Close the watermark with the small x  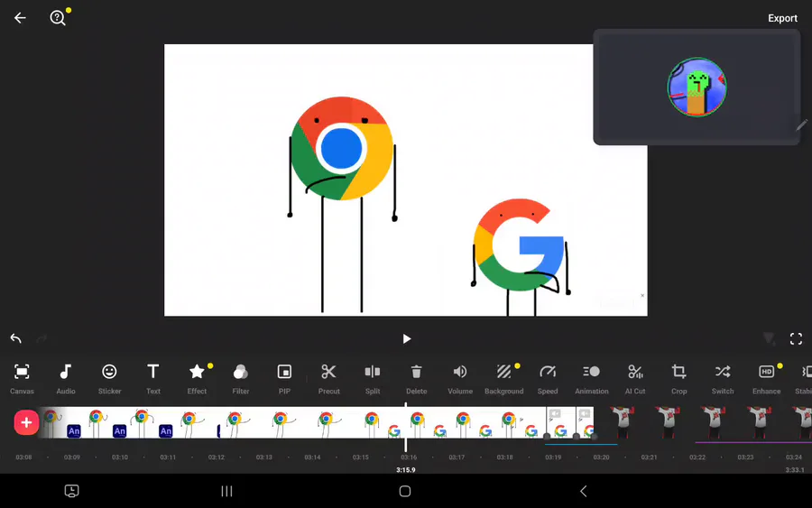click(642, 296)
